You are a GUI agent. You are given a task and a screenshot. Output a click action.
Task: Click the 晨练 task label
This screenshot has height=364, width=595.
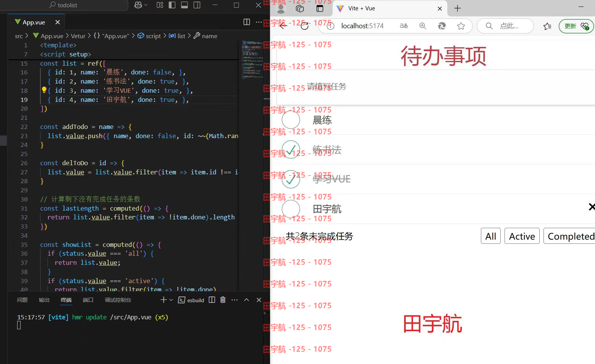pyautogui.click(x=322, y=120)
